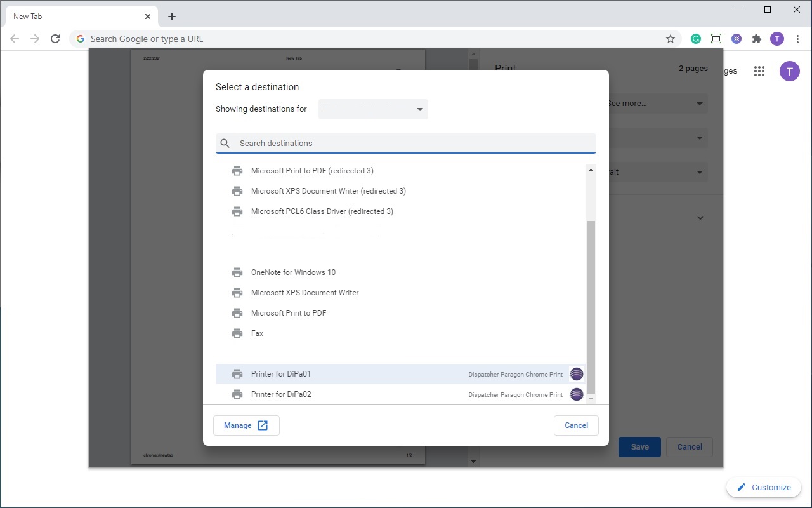Select the printer icon beside OneNote for Windows 10

tap(237, 272)
